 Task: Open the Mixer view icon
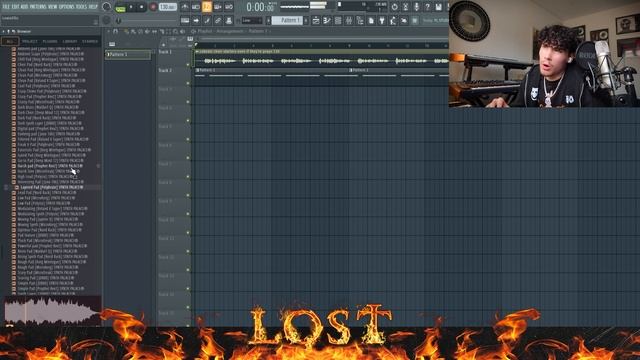349,20
